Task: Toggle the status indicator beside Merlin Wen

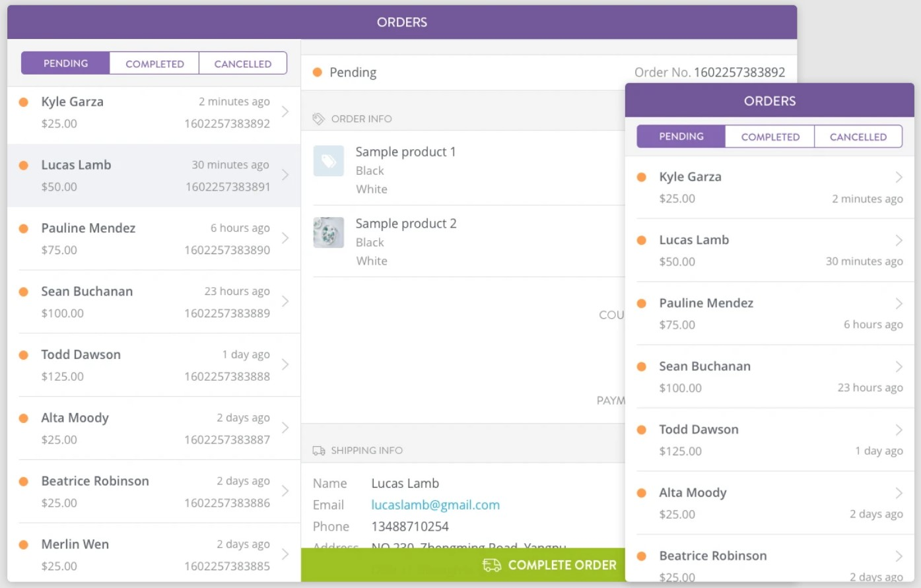Action: [x=24, y=544]
